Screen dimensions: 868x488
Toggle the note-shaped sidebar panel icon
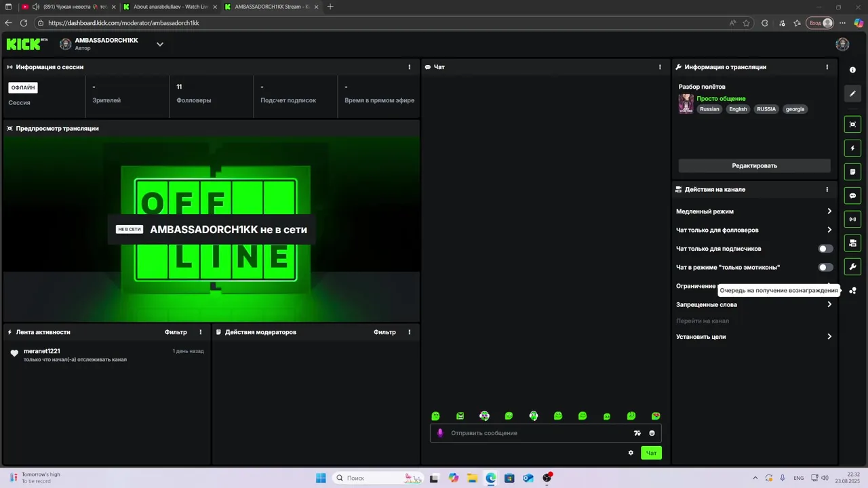[852, 171]
